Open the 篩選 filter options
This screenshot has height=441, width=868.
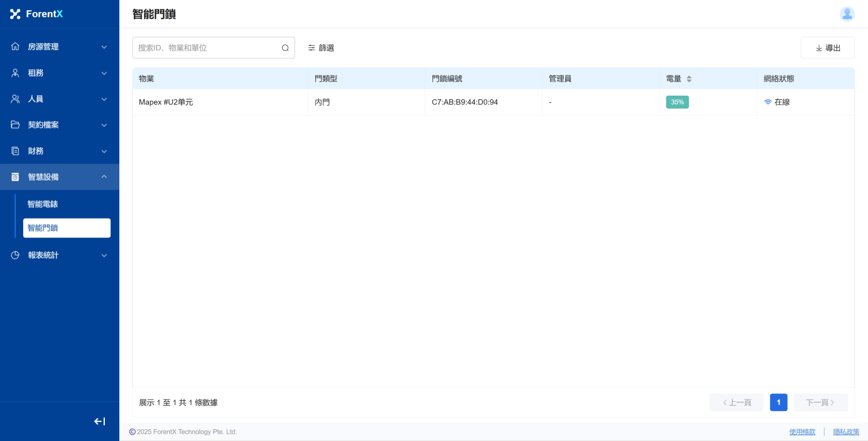[321, 48]
